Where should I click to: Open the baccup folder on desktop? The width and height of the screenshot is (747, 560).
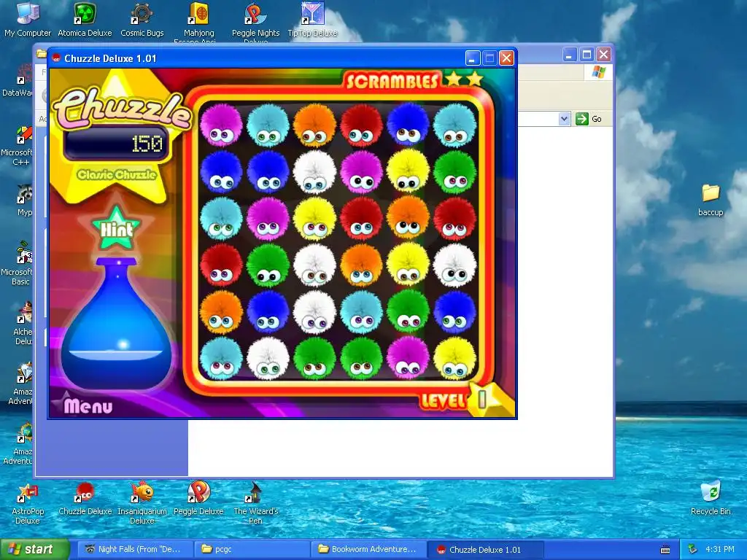[x=711, y=200]
